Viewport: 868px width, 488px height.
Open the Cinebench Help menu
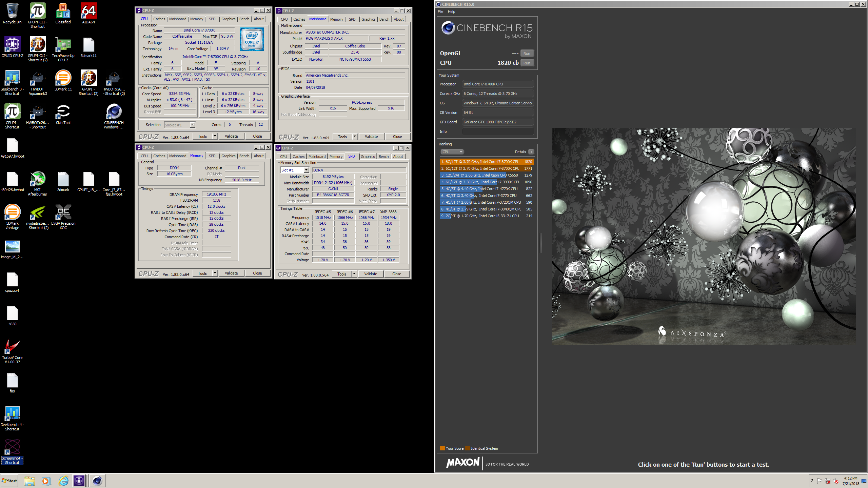pos(452,12)
